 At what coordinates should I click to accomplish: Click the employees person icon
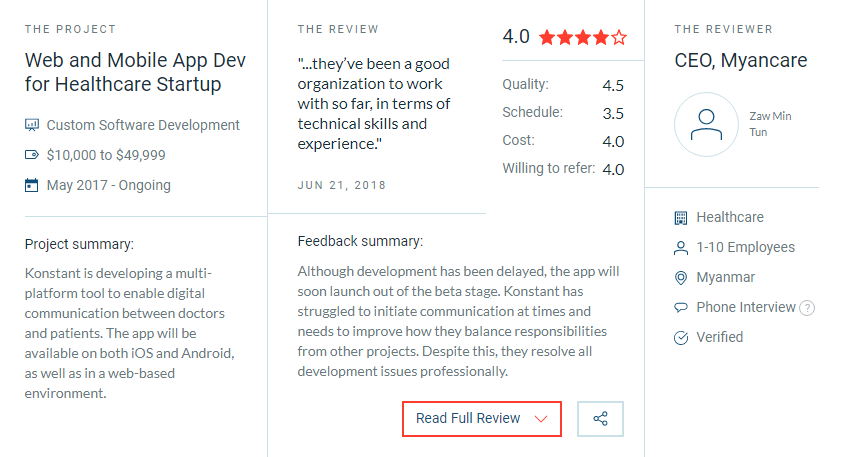click(680, 248)
